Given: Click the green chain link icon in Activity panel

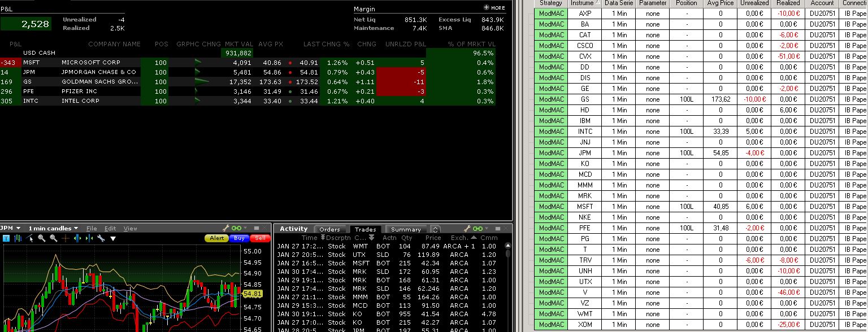Looking at the screenshot, I should point(478,229).
